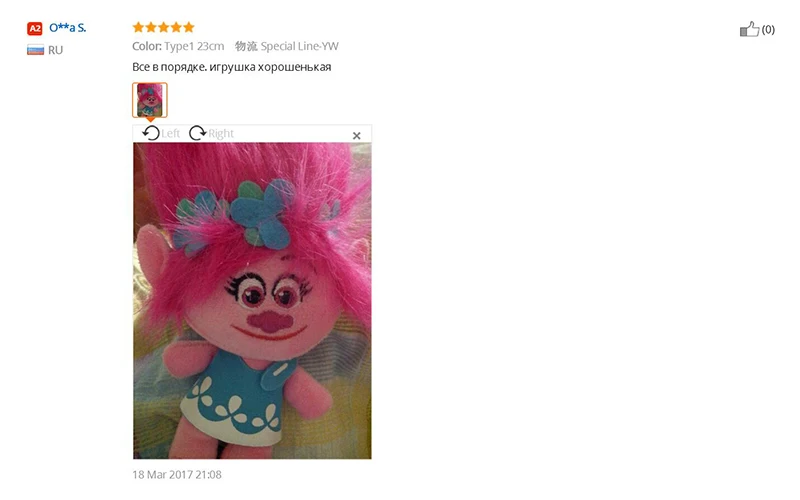Close the enlarged review photo viewer
The width and height of the screenshot is (800, 500).
[357, 136]
